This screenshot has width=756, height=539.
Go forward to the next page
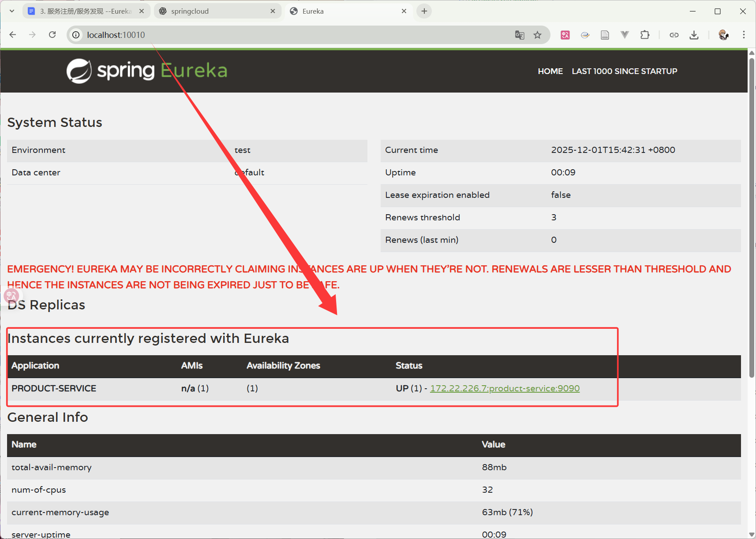(32, 35)
